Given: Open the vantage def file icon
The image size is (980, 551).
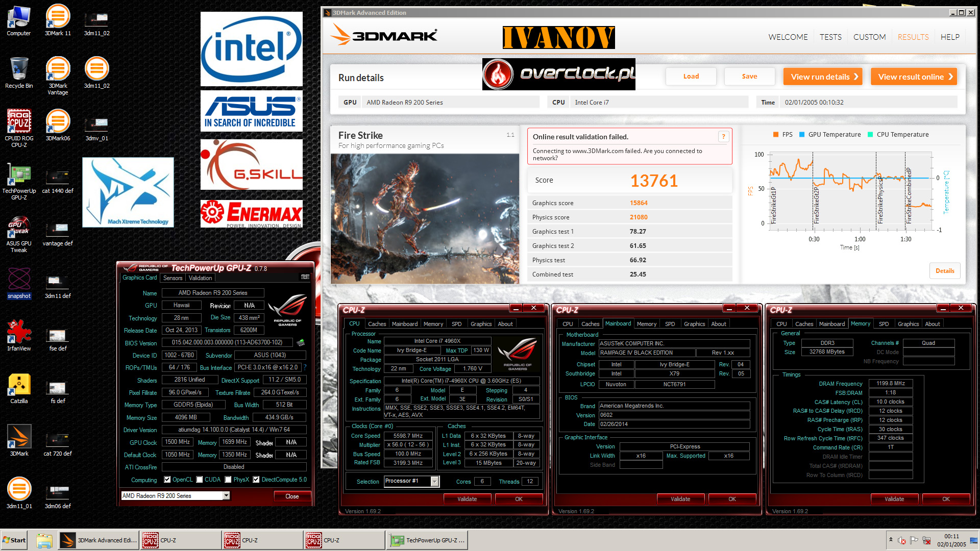Looking at the screenshot, I should click(x=58, y=234).
